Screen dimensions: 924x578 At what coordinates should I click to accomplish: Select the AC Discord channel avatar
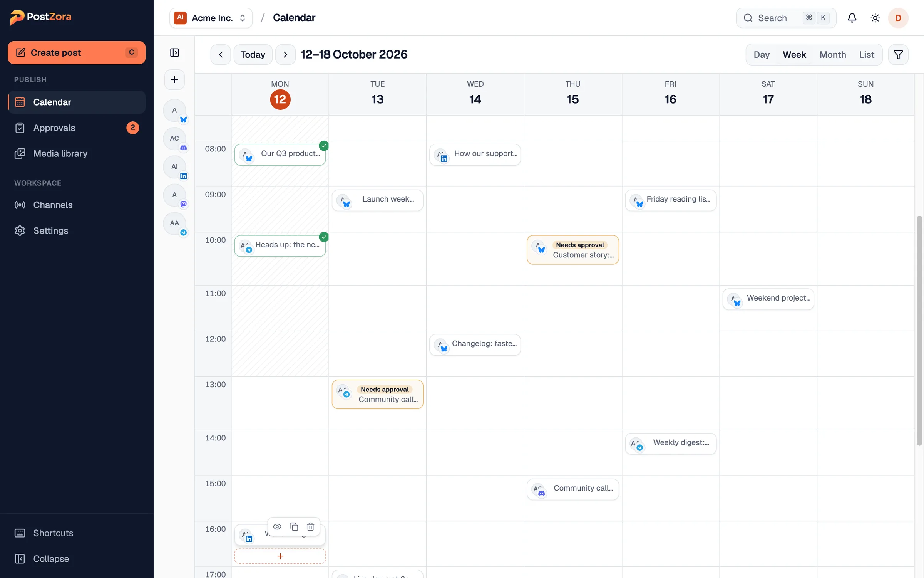click(x=174, y=138)
